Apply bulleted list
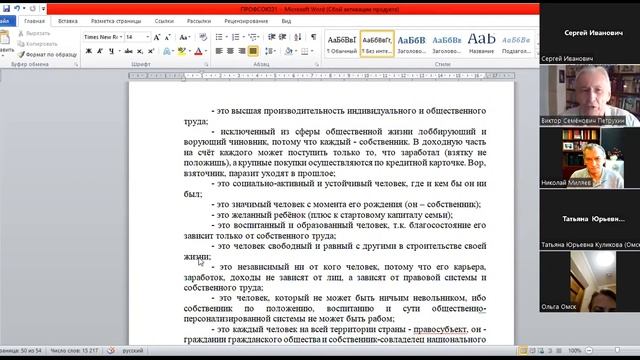640x360 pixels. click(219, 38)
